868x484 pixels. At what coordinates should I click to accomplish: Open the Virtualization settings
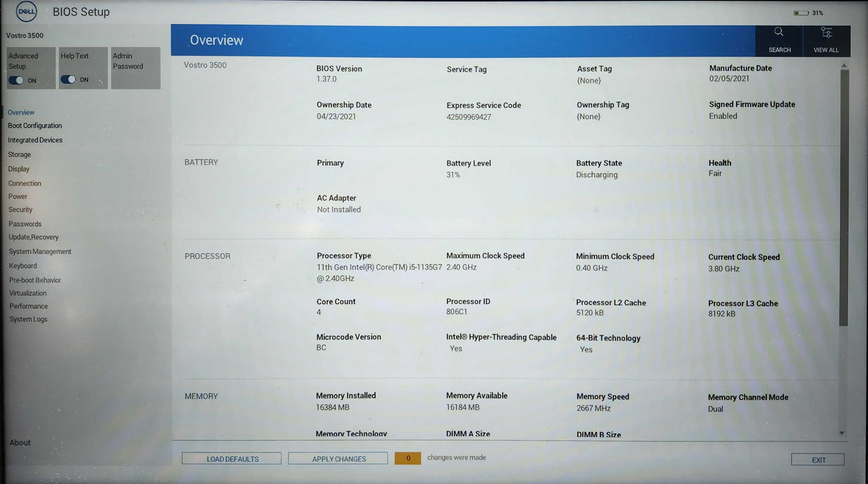[28, 292]
